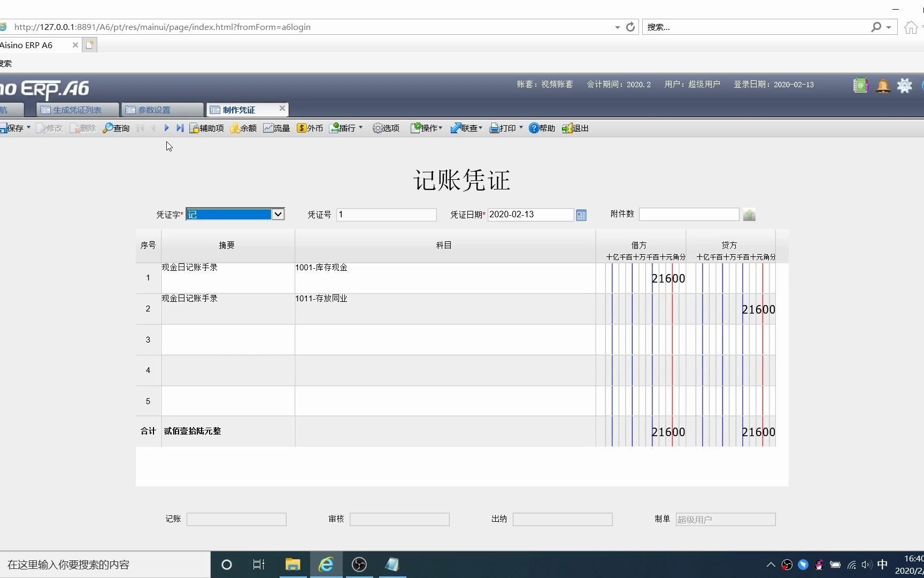Viewport: 924px width, 578px height.
Task: Click row 1 debit amount 21600
Action: pos(668,278)
